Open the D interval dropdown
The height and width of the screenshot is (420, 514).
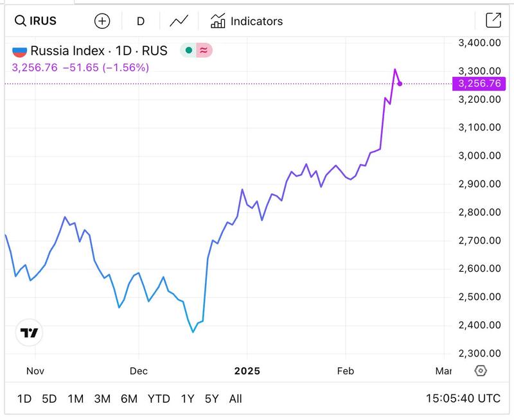pos(140,21)
